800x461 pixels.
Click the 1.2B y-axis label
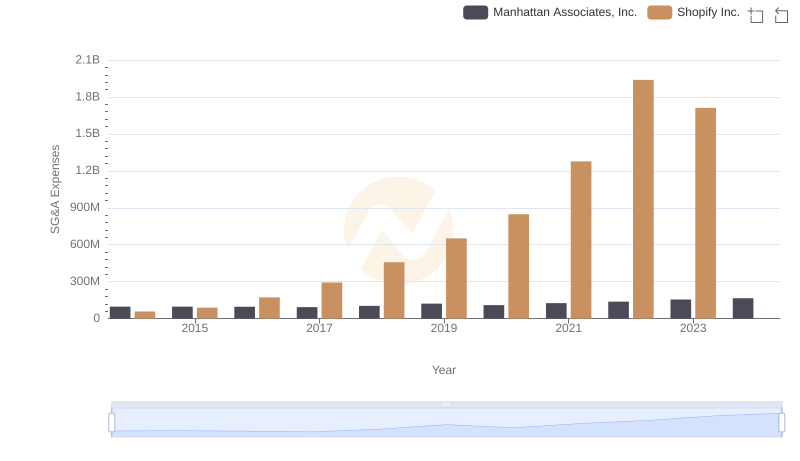87,170
